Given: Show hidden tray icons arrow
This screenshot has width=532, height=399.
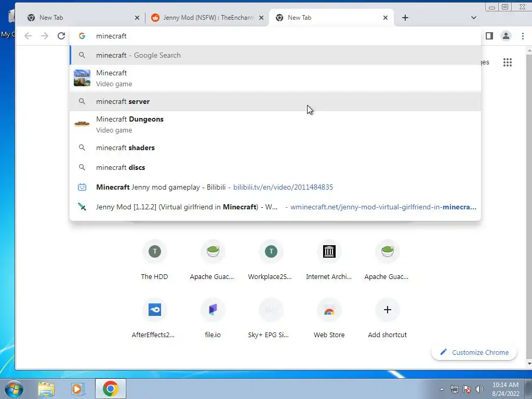Looking at the screenshot, I should (x=442, y=389).
